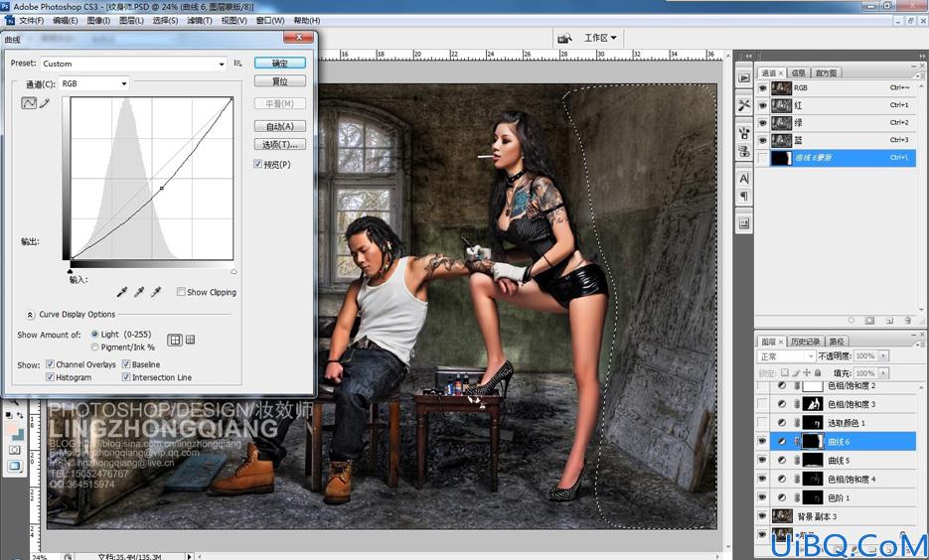
Task: Open the 图像(I) menu
Action: [98, 20]
